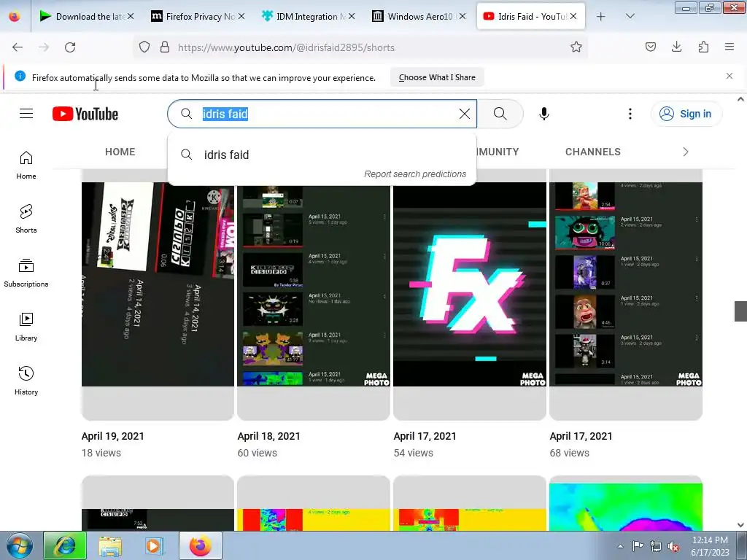Go to the YouTube logo home link

(85, 114)
